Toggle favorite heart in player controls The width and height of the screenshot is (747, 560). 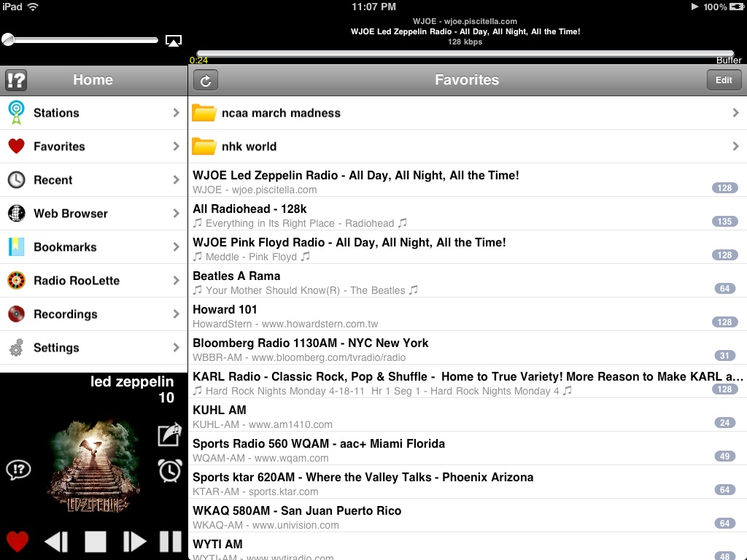coord(18,542)
